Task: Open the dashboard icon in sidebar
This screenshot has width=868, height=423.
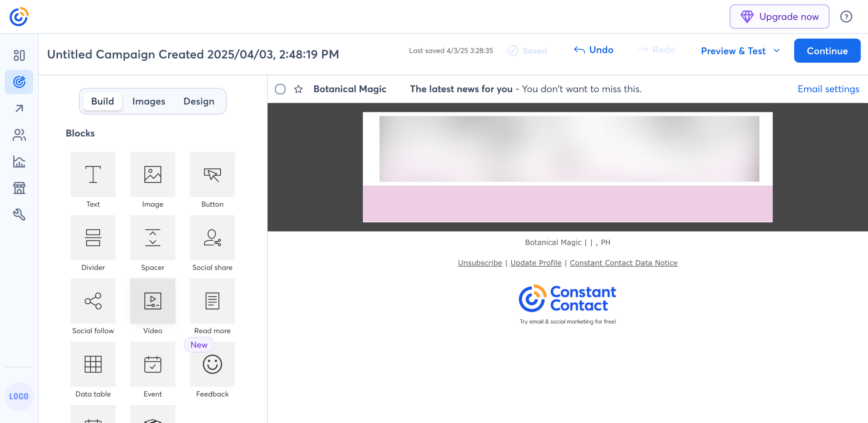Action: [19, 55]
